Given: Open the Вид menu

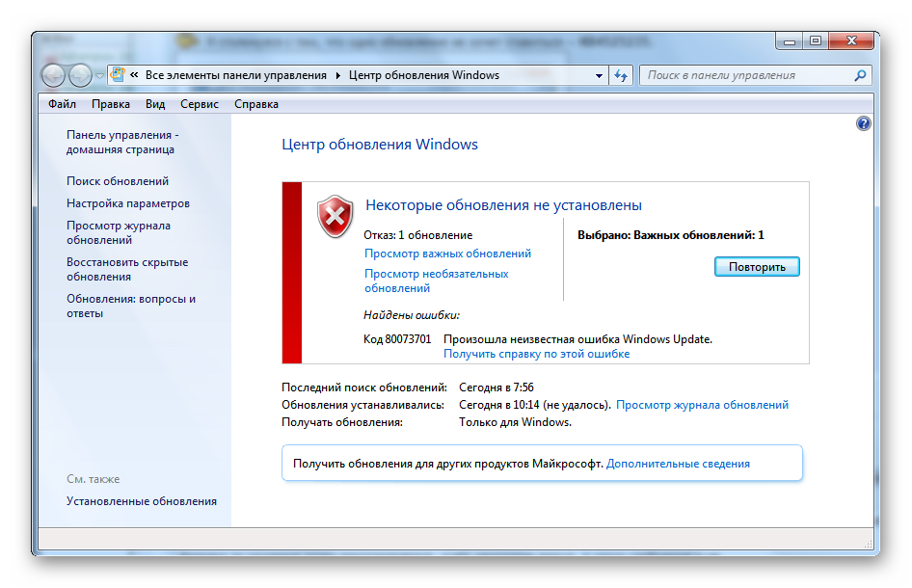Looking at the screenshot, I should pos(154,104).
